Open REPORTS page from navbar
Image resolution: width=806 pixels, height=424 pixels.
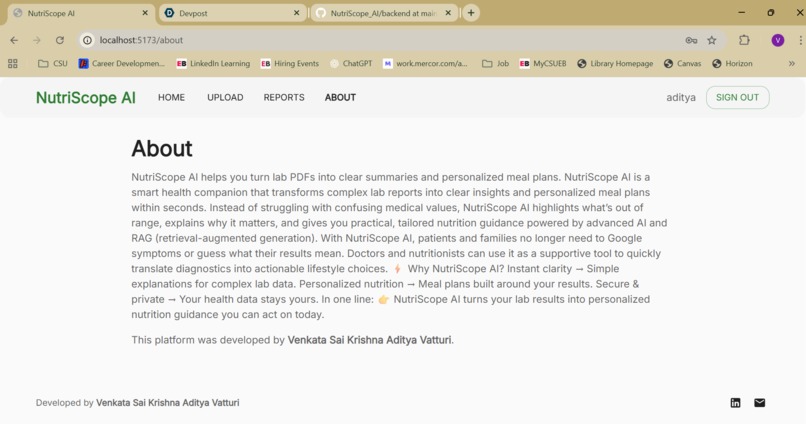(x=284, y=98)
